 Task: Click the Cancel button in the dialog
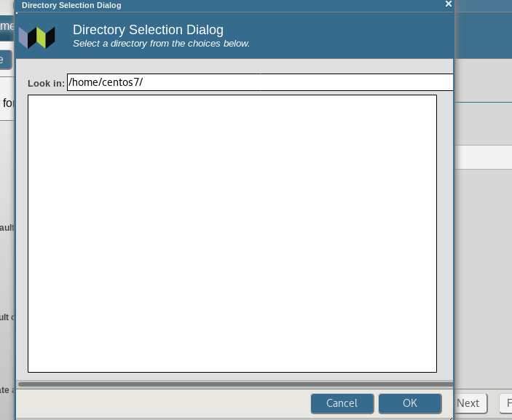point(342,403)
